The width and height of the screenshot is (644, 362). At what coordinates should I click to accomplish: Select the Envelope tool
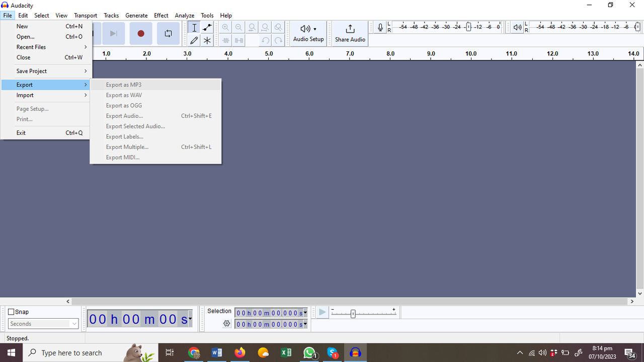(207, 28)
